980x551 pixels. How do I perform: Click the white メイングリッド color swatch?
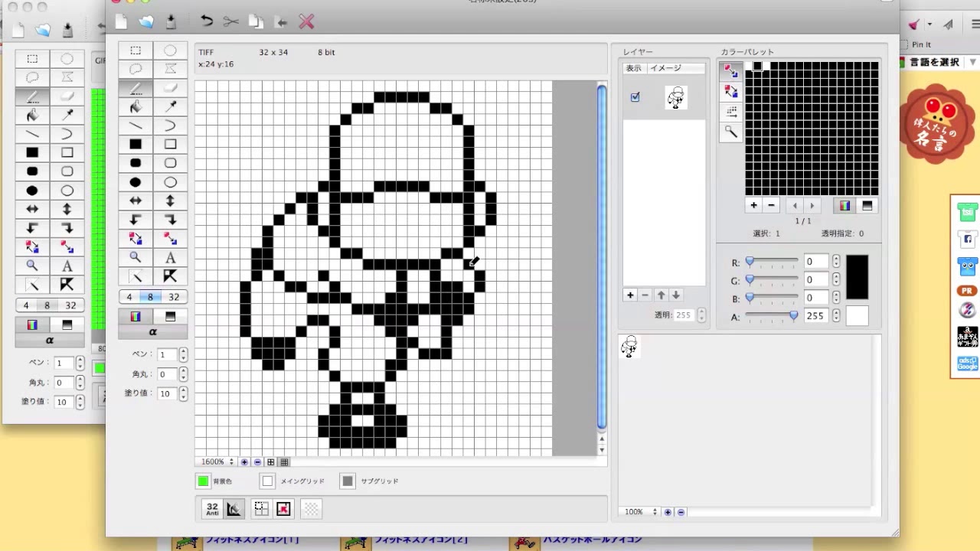[267, 481]
